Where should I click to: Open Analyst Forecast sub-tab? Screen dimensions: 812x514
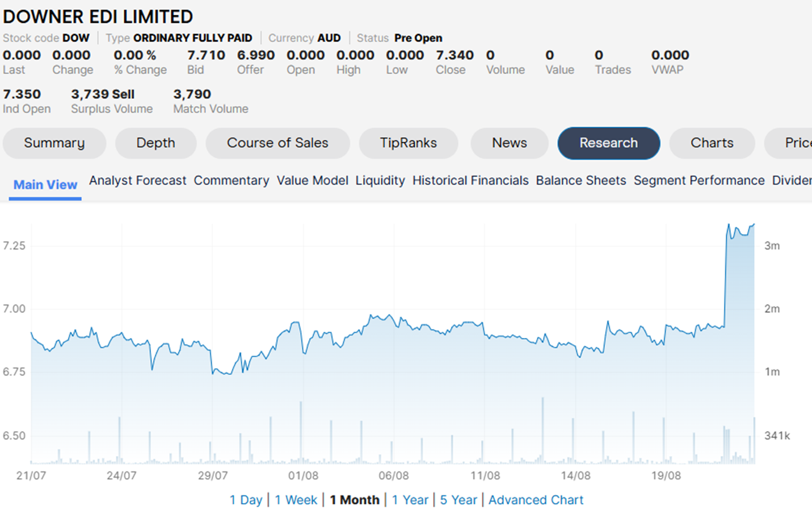pyautogui.click(x=137, y=181)
